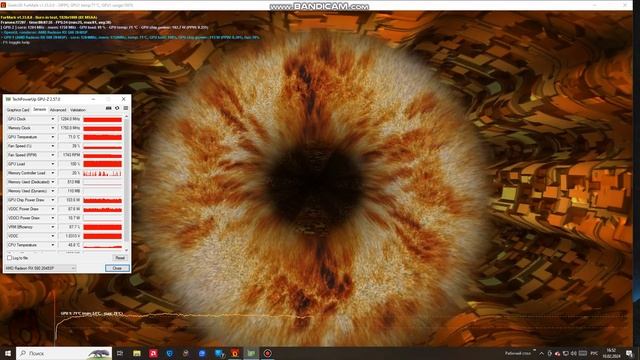Open red app icon next to File Explorer
The image size is (640, 360).
[153, 353]
